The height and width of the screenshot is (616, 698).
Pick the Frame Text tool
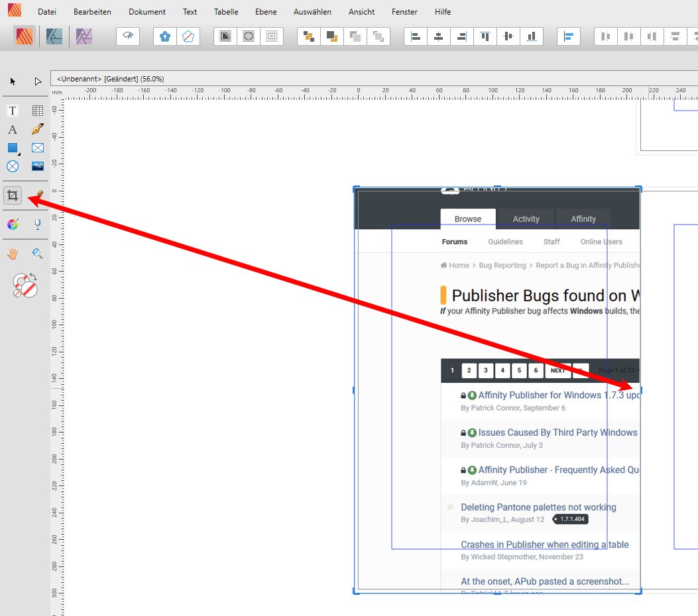pos(13,111)
